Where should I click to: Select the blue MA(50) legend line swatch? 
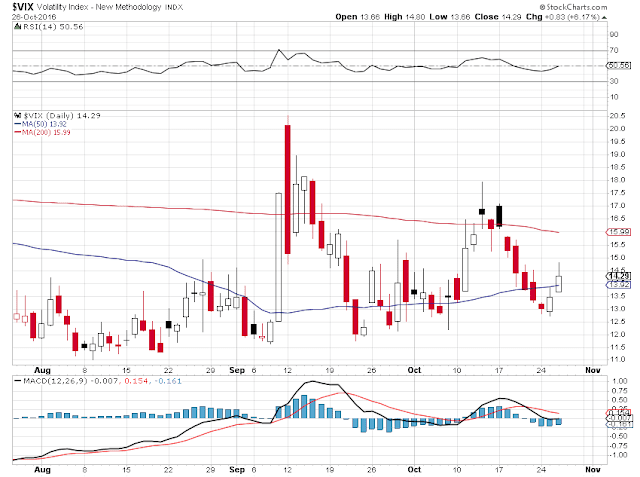click(x=18, y=124)
